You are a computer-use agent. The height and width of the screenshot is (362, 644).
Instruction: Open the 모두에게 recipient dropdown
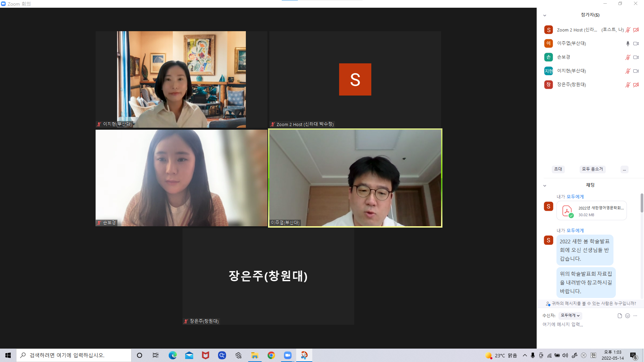point(570,315)
